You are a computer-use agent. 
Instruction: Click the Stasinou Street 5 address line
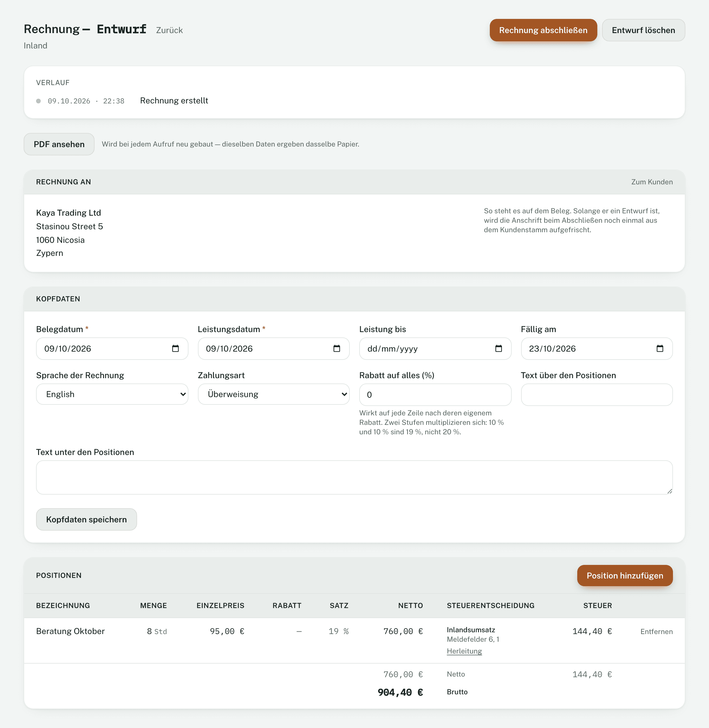pyautogui.click(x=70, y=226)
